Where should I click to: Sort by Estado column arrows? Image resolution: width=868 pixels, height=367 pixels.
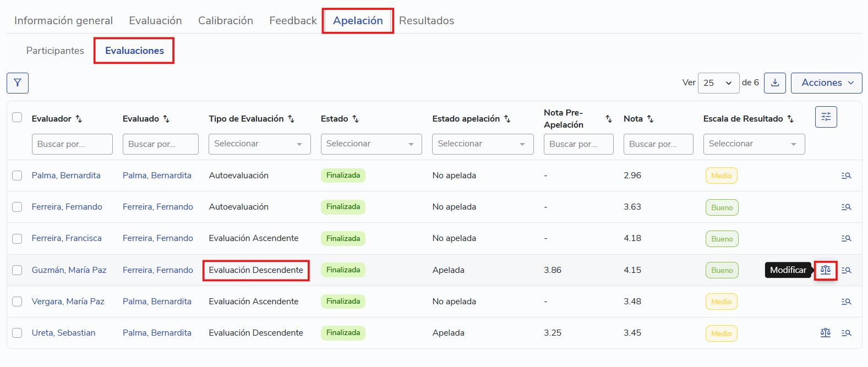click(356, 119)
